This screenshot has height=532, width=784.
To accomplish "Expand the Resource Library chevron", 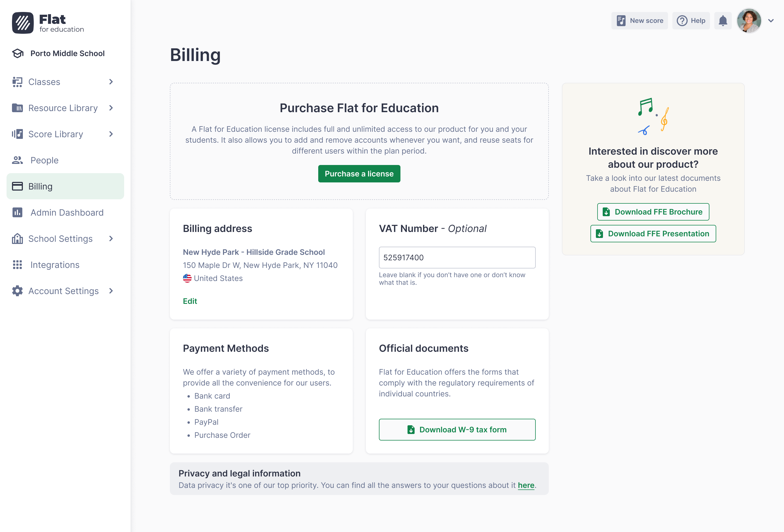I will click(x=111, y=108).
